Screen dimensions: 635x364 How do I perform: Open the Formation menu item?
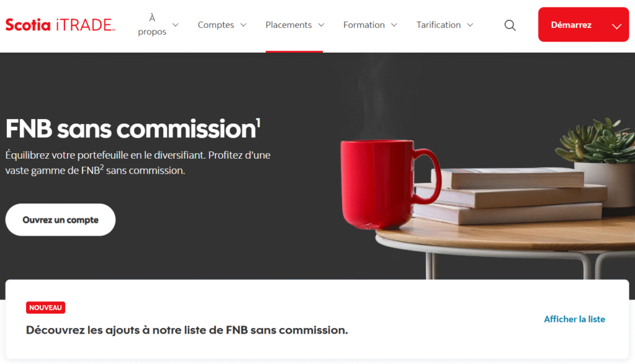tap(363, 25)
